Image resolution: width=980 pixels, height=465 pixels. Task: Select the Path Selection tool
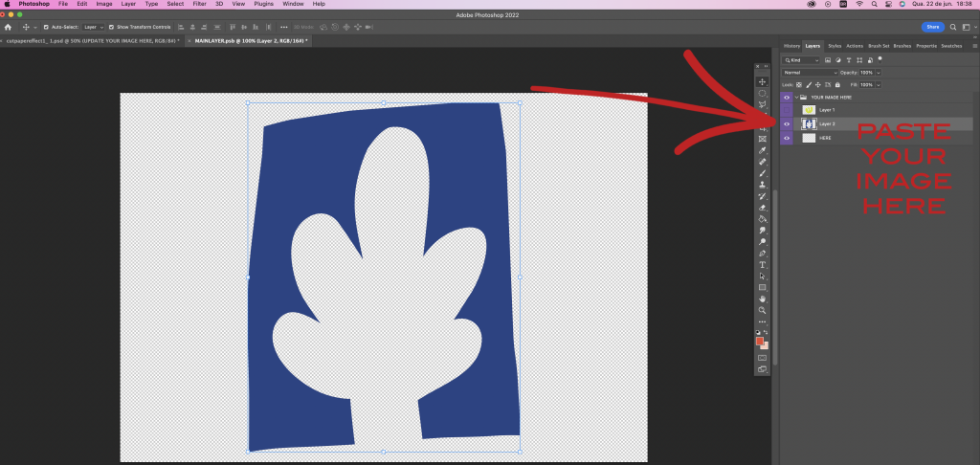[762, 277]
